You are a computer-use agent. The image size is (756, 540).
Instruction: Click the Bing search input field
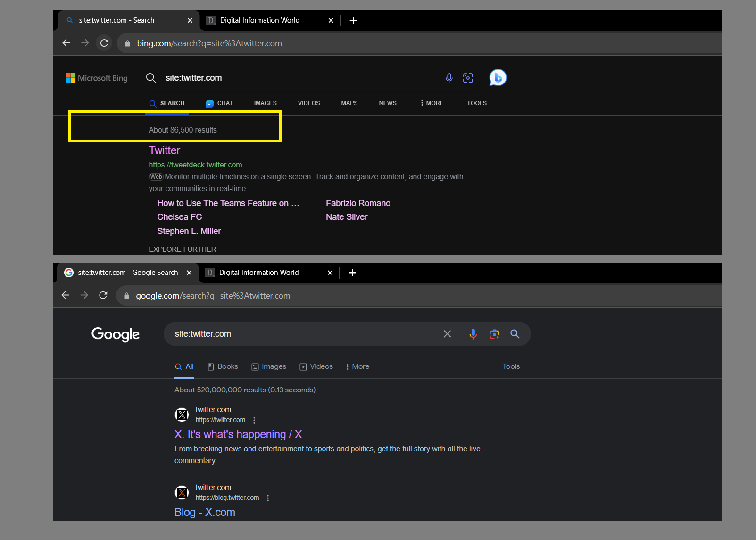(x=302, y=78)
